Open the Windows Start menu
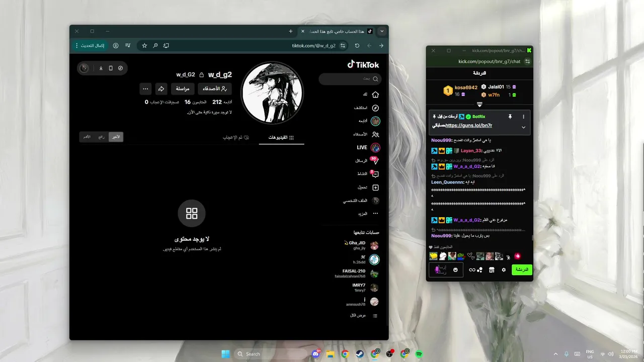644x362 pixels. (x=225, y=354)
